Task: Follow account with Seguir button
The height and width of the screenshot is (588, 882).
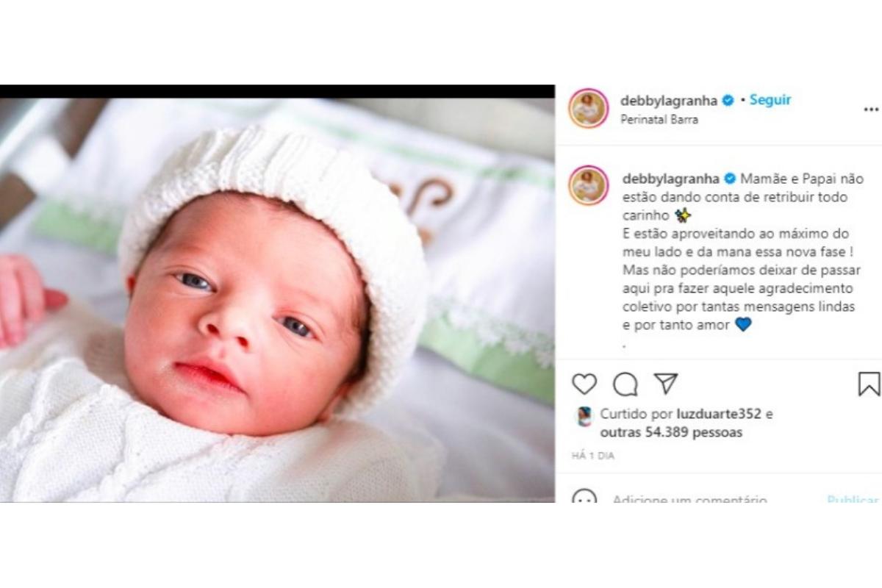Action: click(770, 100)
